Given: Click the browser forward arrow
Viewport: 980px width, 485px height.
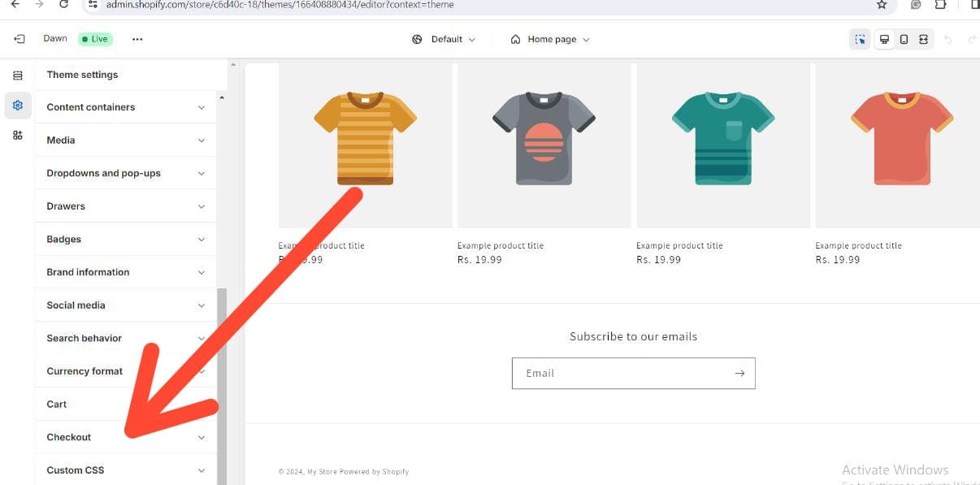Looking at the screenshot, I should point(39,4).
